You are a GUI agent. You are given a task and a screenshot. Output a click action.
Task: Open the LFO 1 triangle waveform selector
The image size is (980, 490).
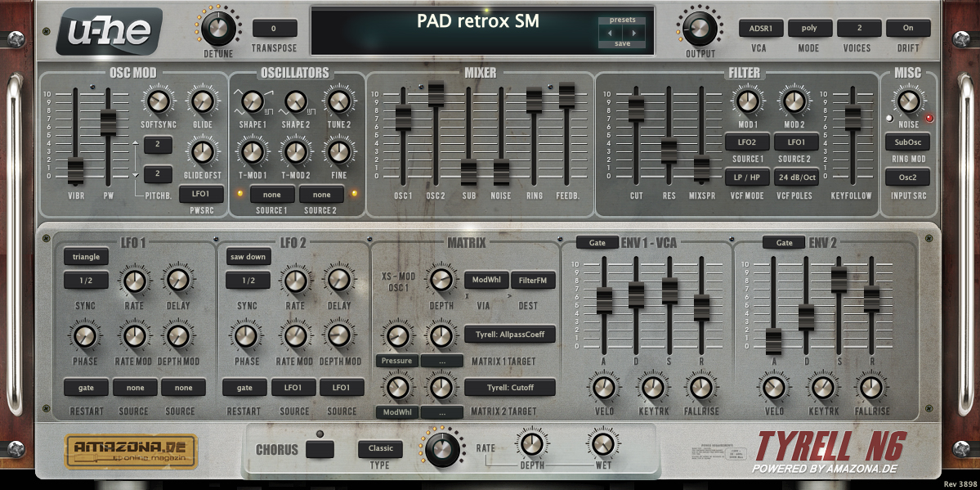click(x=86, y=257)
